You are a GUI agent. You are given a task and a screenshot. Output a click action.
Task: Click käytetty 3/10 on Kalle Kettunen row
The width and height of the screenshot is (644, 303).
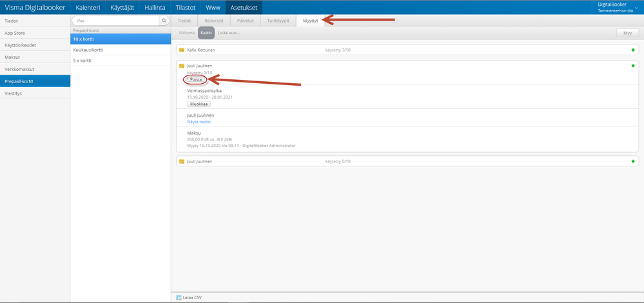coord(338,50)
